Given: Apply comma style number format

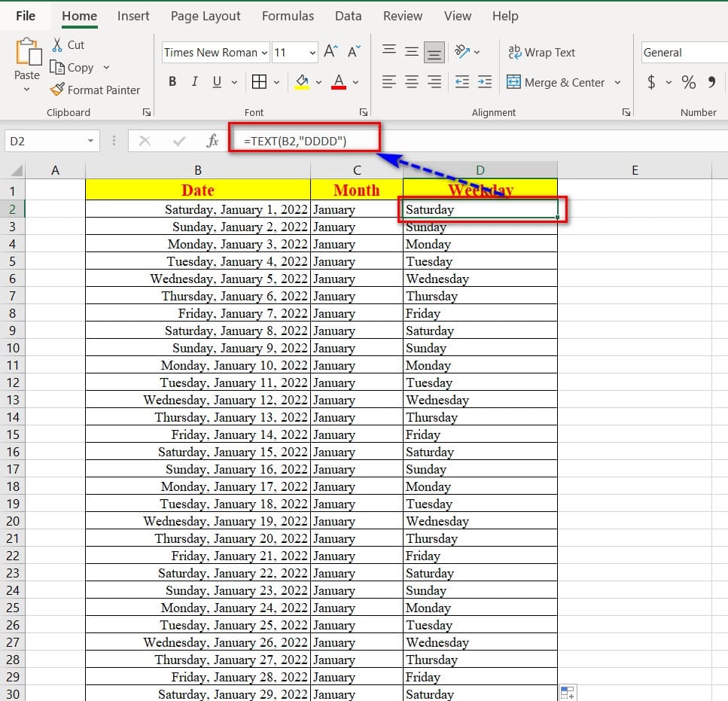Looking at the screenshot, I should click(x=711, y=82).
